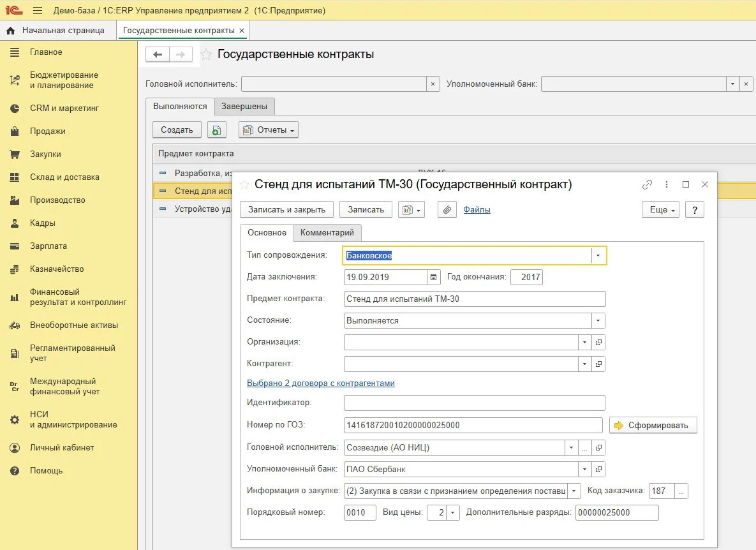The height and width of the screenshot is (550, 756).
Task: Click into the Идентификатор input field
Action: (475, 403)
